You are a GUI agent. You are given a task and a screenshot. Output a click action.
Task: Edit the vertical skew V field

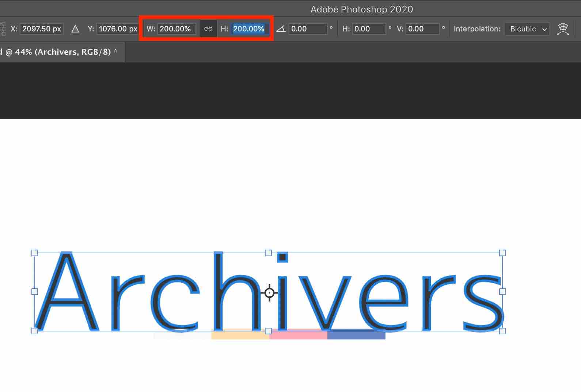tap(422, 29)
